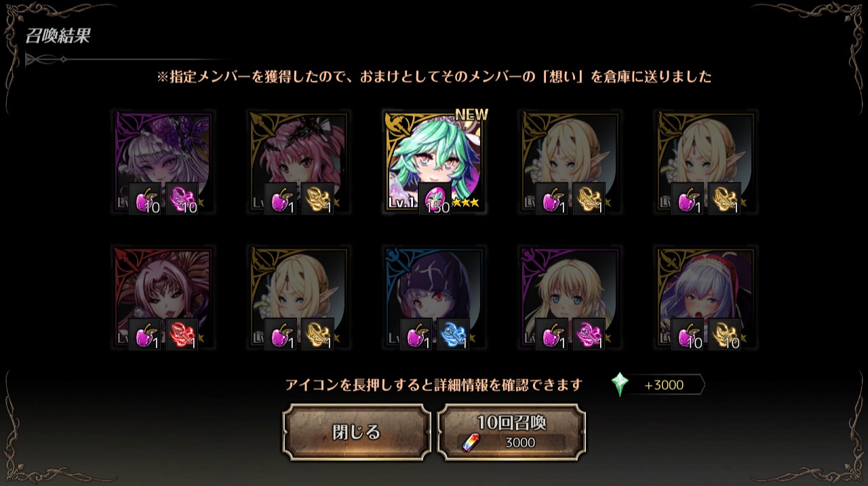Tap the NEW badge on the green-haired card
This screenshot has width=868, height=486.
(471, 115)
